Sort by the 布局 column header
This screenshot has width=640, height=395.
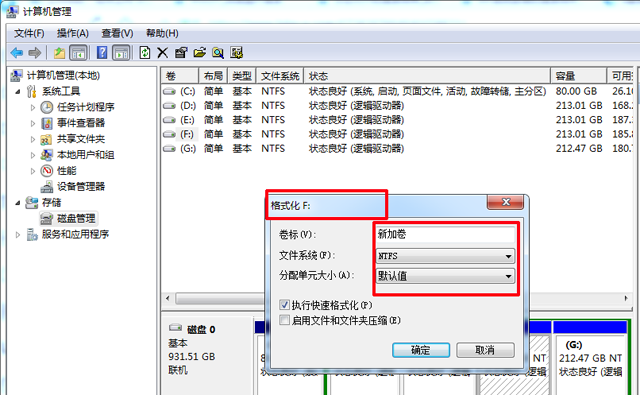(213, 76)
